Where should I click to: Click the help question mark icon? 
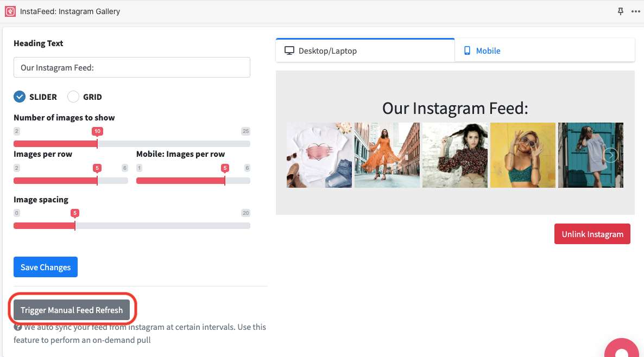pyautogui.click(x=17, y=327)
